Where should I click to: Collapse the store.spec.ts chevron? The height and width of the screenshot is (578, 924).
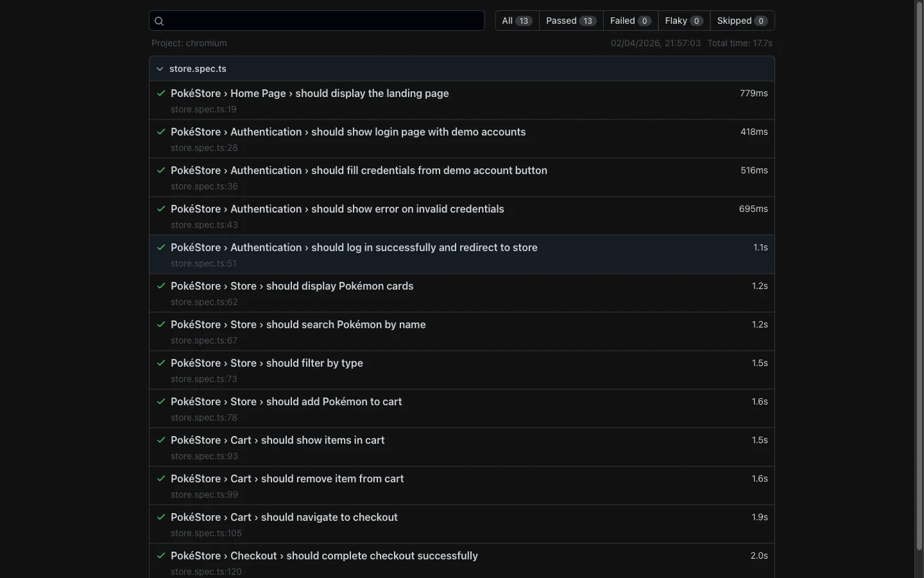[x=160, y=69]
